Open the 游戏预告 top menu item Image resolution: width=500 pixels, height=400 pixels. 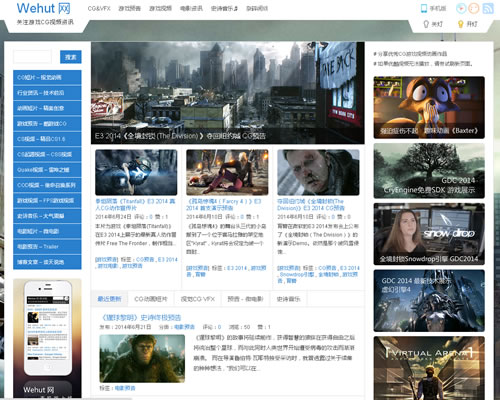130,8
